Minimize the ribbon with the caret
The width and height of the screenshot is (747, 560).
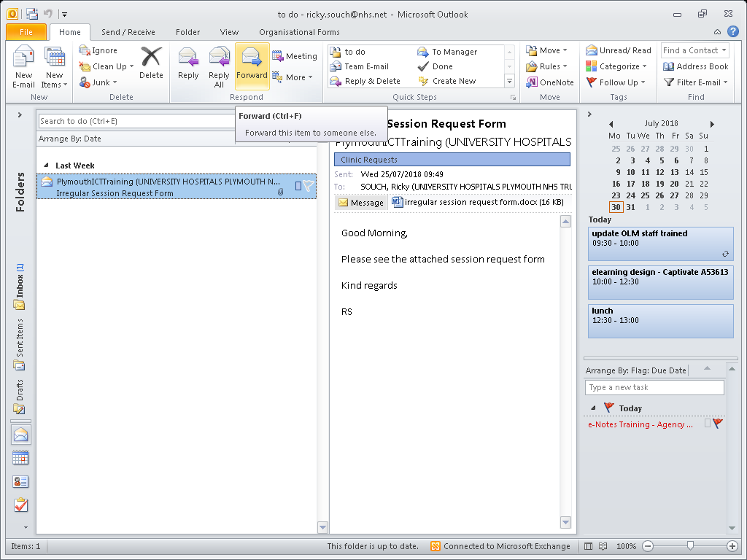[x=717, y=32]
